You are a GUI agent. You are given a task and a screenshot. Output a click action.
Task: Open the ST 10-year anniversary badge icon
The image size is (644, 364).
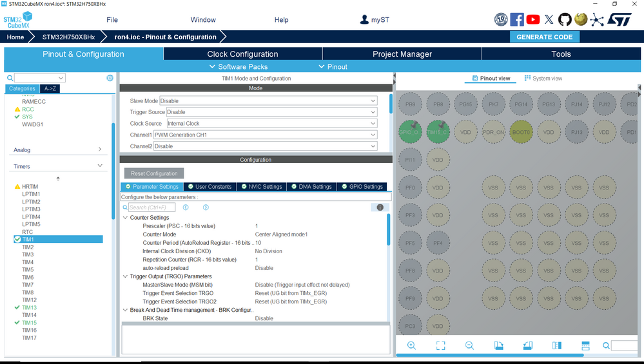tap(501, 19)
